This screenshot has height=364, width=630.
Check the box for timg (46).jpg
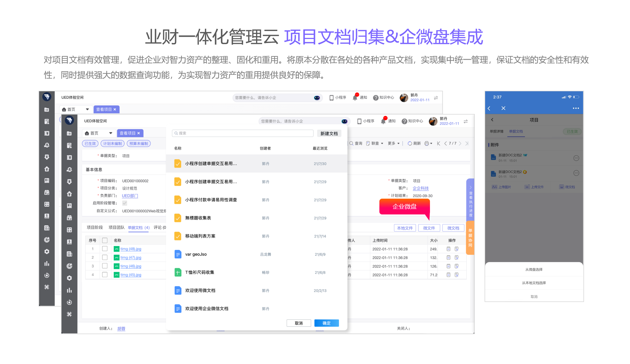tap(105, 266)
